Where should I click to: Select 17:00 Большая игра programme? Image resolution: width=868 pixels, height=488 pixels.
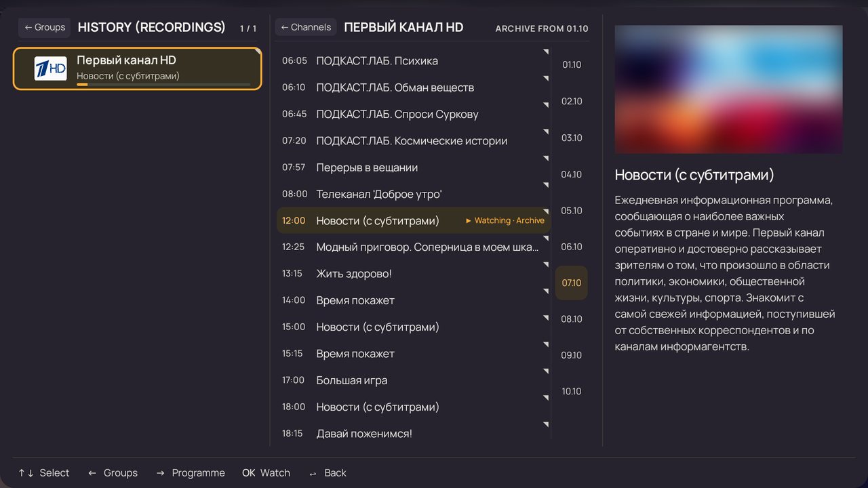[x=414, y=380]
